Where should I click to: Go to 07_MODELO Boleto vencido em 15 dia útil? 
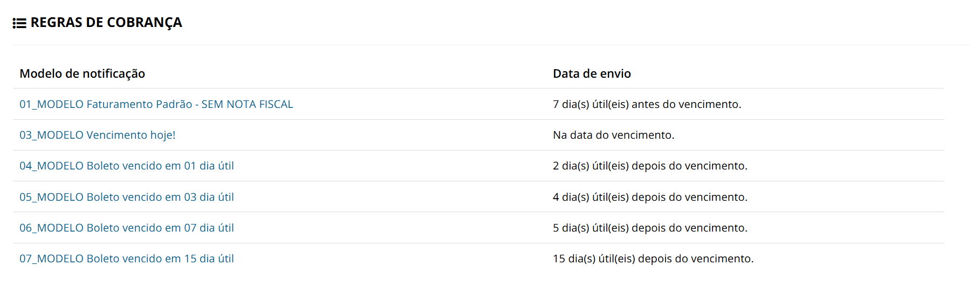126,259
